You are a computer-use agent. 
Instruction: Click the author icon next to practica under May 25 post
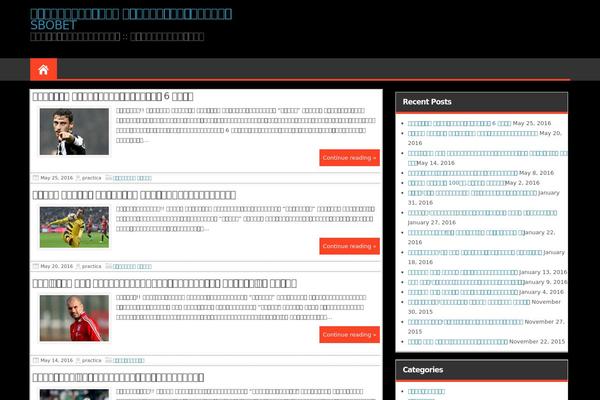[x=78, y=178]
